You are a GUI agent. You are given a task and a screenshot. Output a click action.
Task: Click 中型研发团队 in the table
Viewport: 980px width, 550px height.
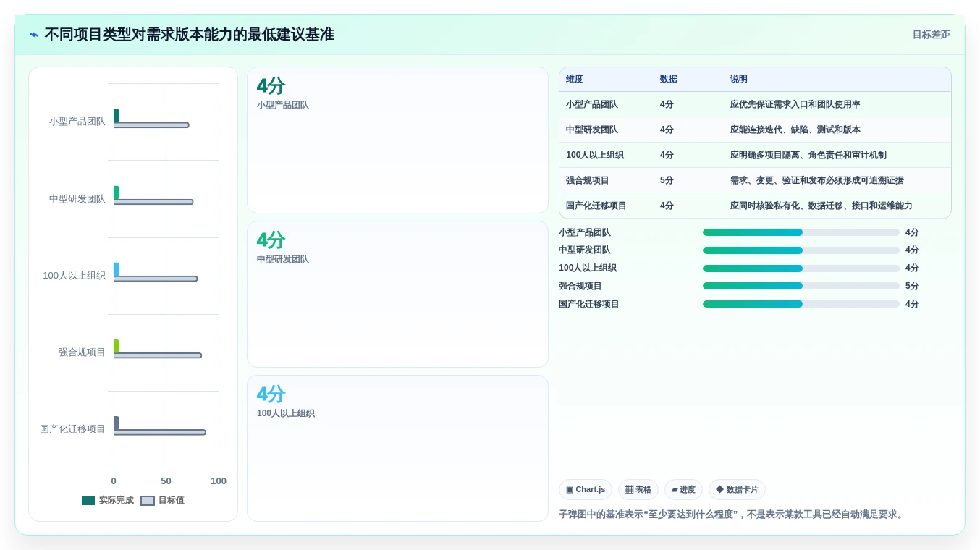(592, 130)
